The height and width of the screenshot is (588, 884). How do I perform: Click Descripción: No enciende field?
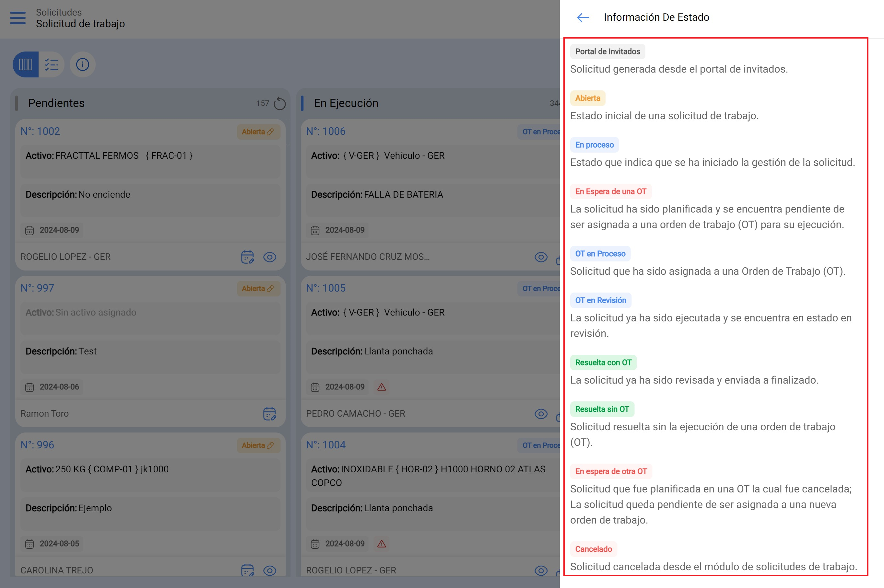click(x=150, y=200)
